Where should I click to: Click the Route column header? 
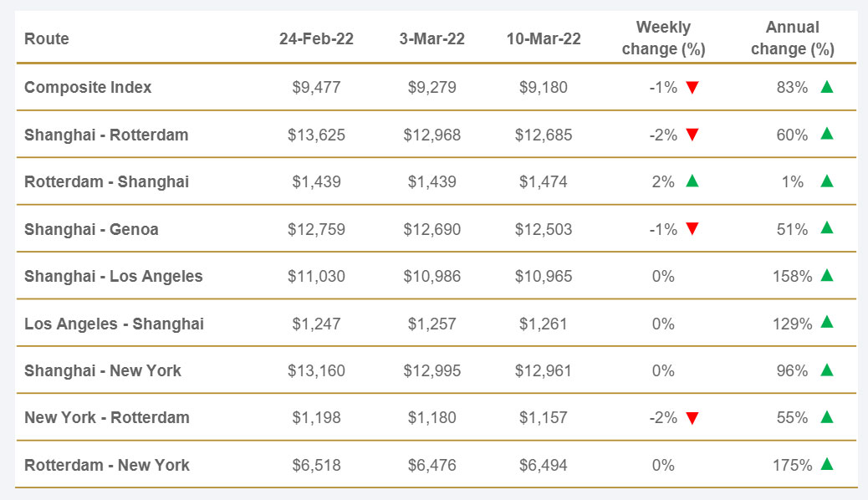click(47, 38)
